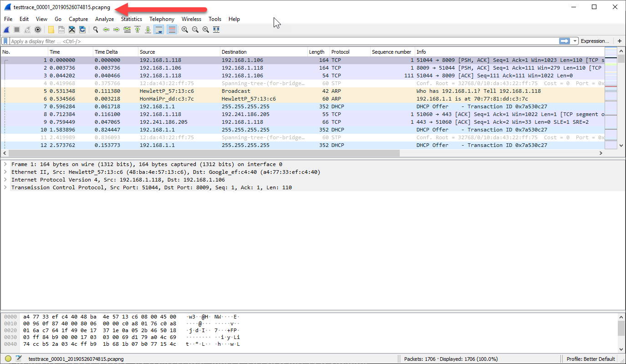
Task: Open the Telephony menu
Action: [x=162, y=19]
